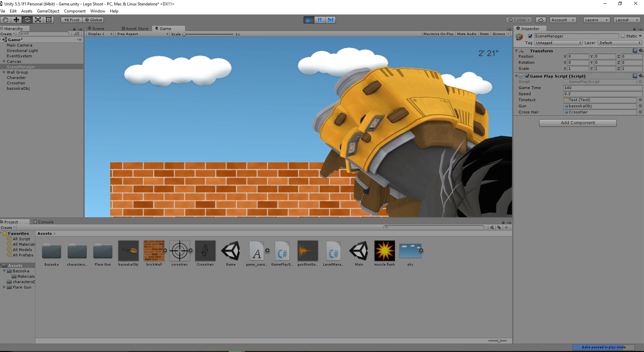The width and height of the screenshot is (644, 352).
Task: Toggle Mute Audio
Action: click(467, 34)
